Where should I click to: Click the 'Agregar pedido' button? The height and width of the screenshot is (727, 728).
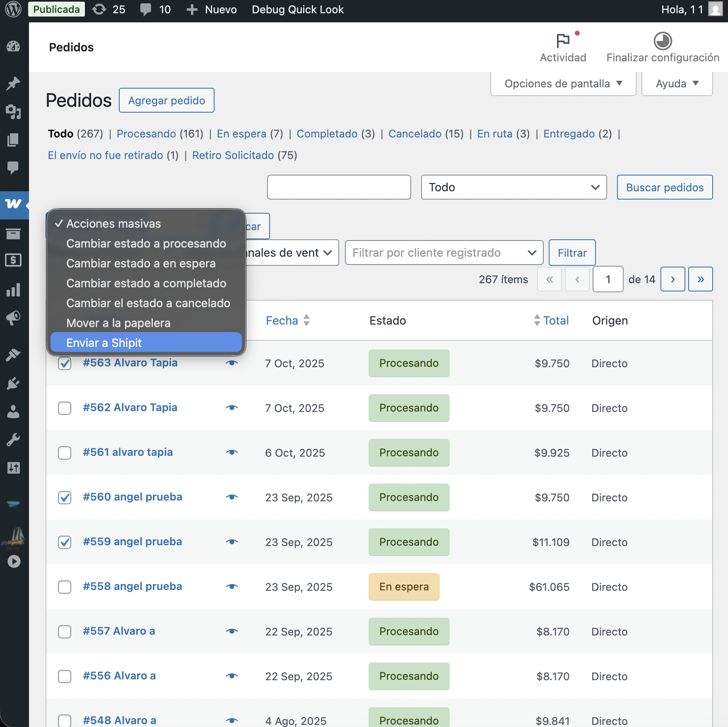click(166, 100)
